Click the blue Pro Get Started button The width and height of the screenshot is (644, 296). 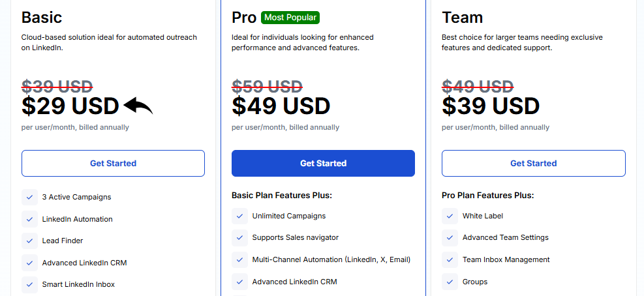[x=323, y=163]
